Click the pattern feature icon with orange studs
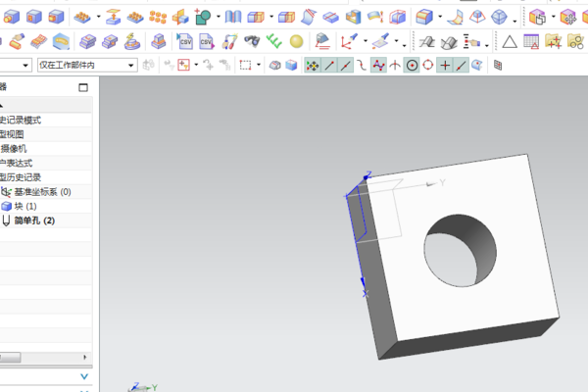Viewport: 588px width, 392px height. coord(82,18)
